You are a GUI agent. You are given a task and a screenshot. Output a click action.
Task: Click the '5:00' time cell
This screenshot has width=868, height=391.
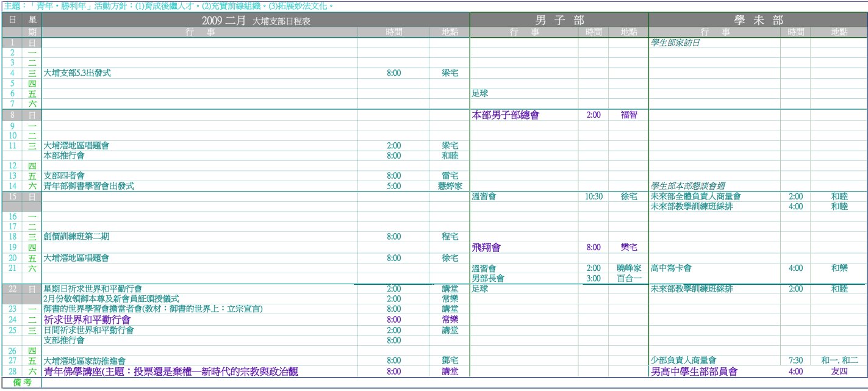394,185
